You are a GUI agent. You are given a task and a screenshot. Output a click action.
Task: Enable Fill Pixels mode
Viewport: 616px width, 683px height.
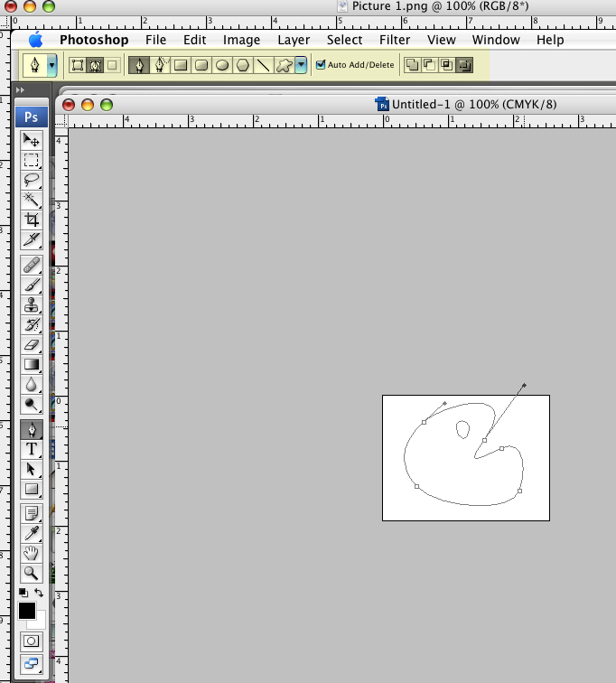click(x=112, y=65)
